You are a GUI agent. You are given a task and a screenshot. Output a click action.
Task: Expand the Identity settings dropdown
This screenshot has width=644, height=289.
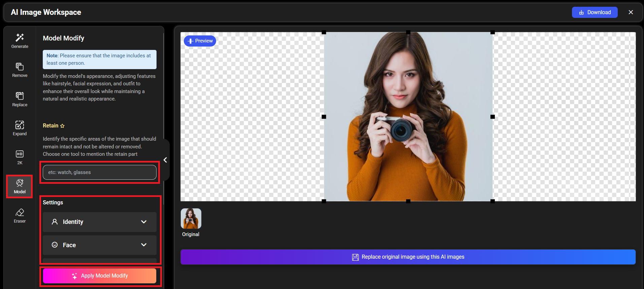coord(100,222)
